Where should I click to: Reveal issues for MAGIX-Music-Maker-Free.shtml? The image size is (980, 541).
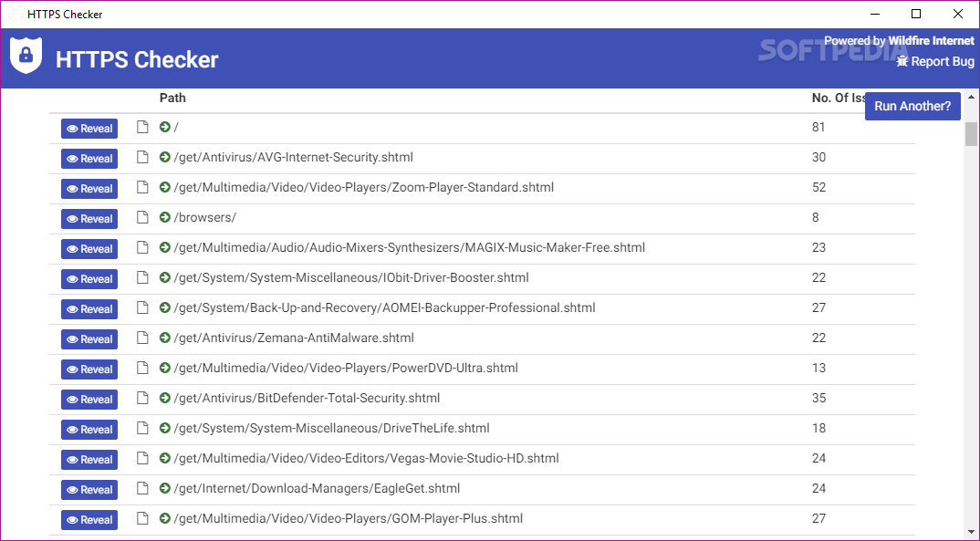[x=89, y=249]
